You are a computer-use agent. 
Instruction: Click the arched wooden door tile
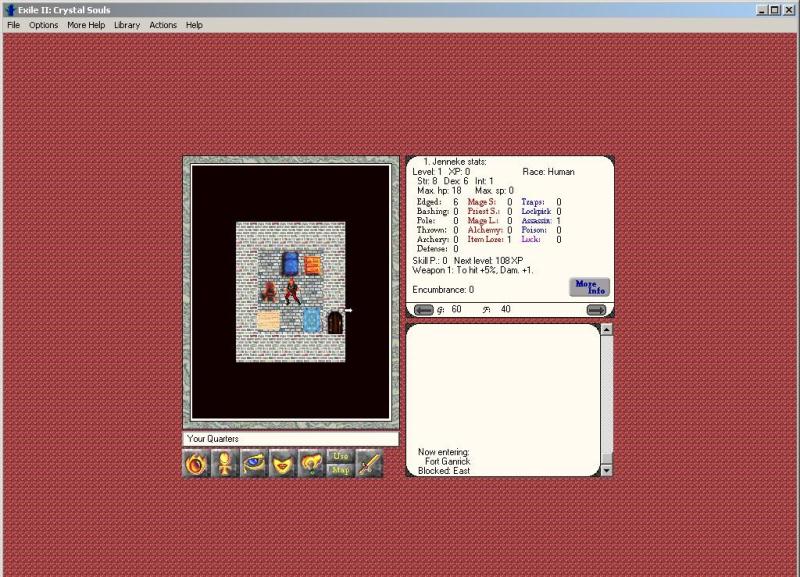tap(335, 322)
